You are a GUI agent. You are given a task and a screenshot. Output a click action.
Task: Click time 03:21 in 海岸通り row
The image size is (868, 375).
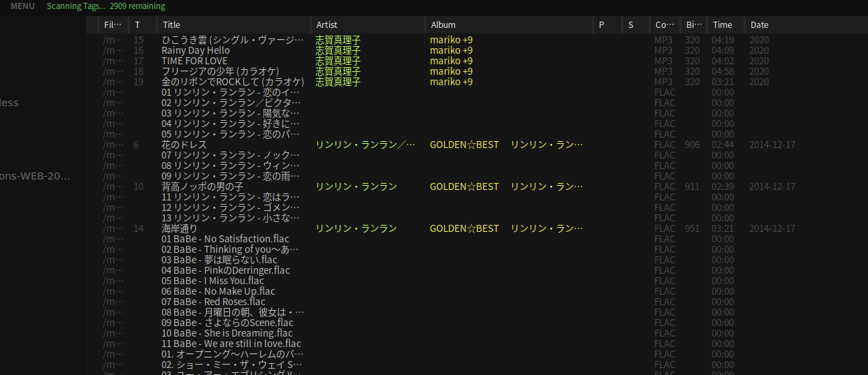point(723,228)
